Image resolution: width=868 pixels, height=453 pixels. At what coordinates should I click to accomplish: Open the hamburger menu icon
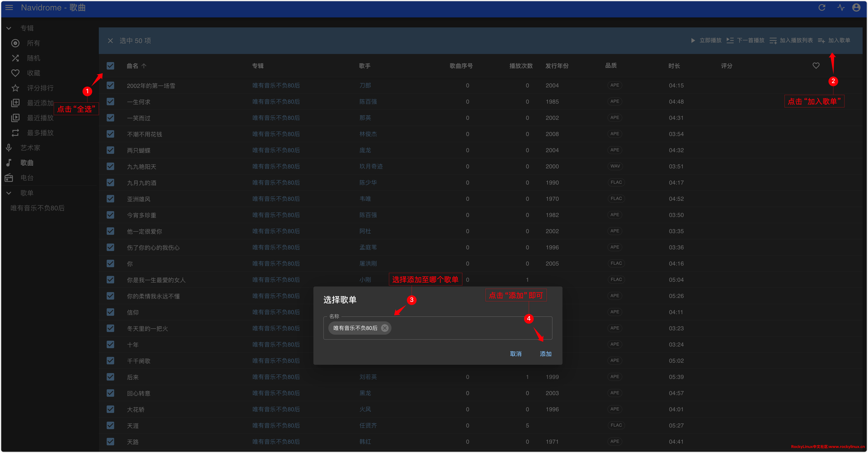tap(9, 7)
